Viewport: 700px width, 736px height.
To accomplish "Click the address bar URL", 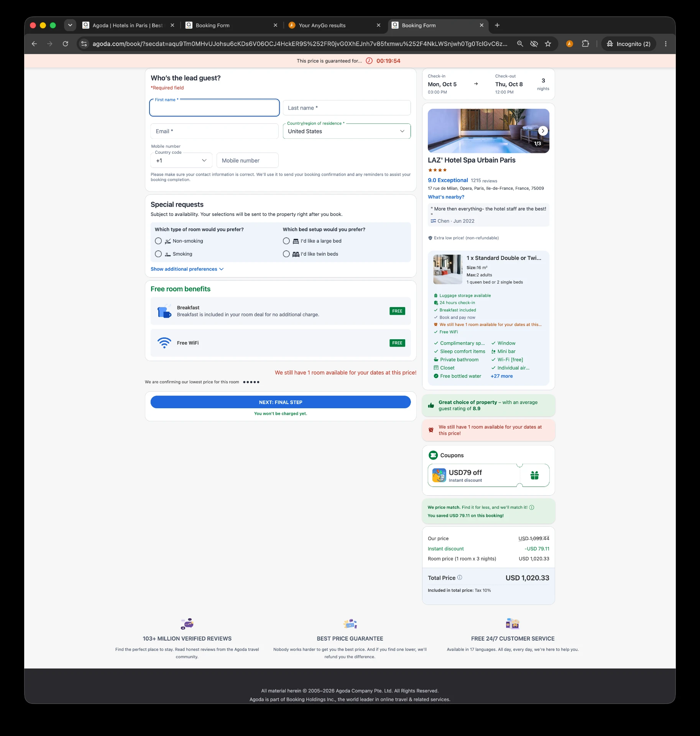I will pyautogui.click(x=300, y=44).
